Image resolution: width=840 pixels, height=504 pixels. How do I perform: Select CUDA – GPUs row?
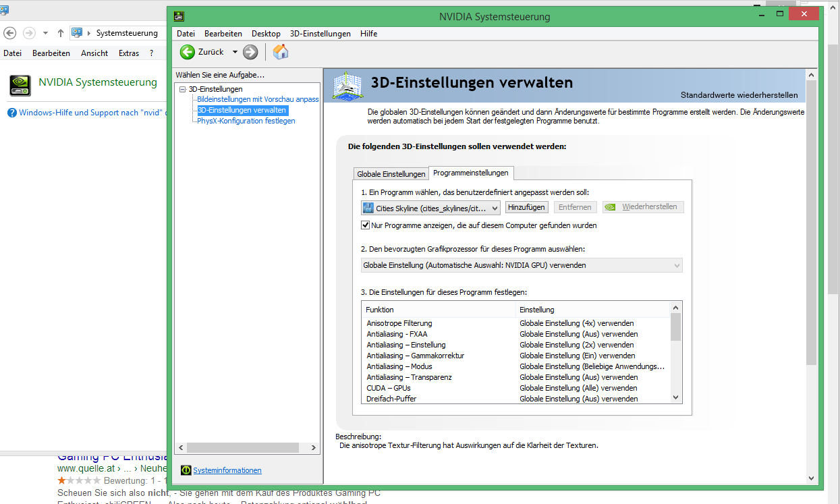tap(515, 388)
